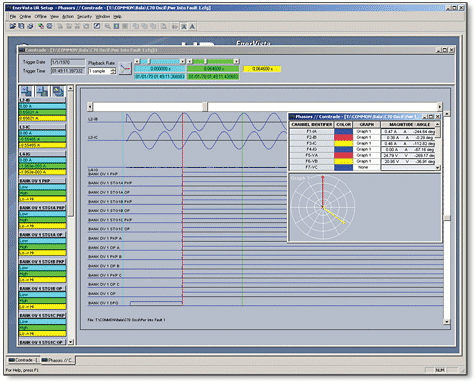The width and height of the screenshot is (476, 383).
Task: Click the yellow time difference value box
Action: 262,69
